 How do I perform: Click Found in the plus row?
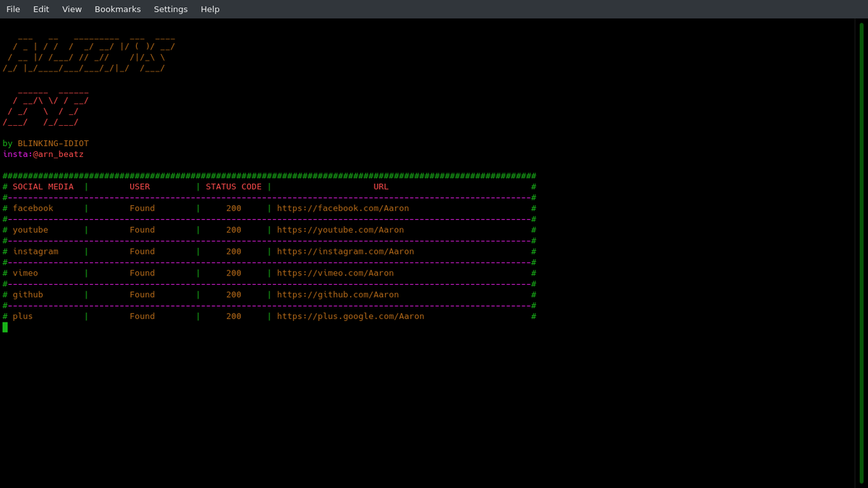[x=142, y=317]
